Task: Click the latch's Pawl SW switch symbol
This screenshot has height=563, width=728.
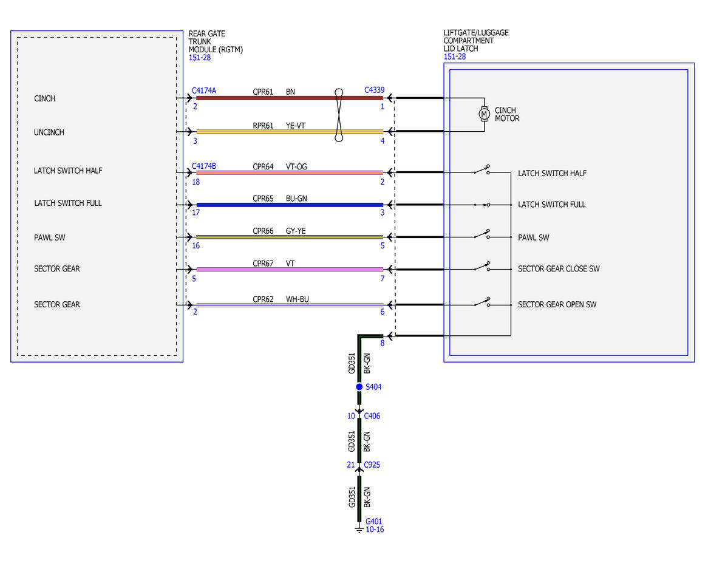Action: (482, 234)
